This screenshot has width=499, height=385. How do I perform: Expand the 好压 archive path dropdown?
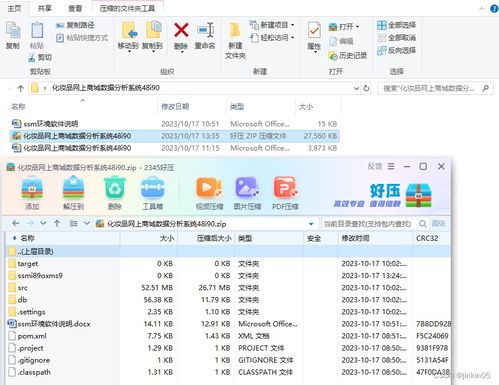click(311, 224)
